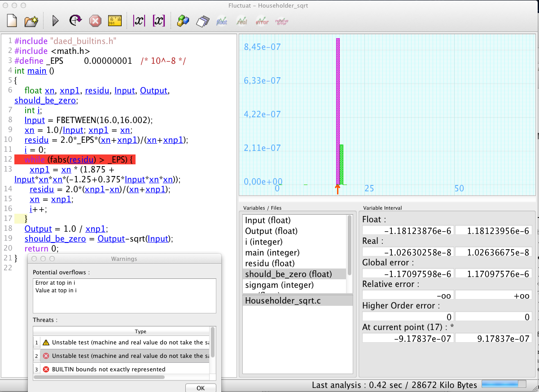Image resolution: width=539 pixels, height=392 pixels.
Task: Toggle the real graph view button
Action: [242, 21]
